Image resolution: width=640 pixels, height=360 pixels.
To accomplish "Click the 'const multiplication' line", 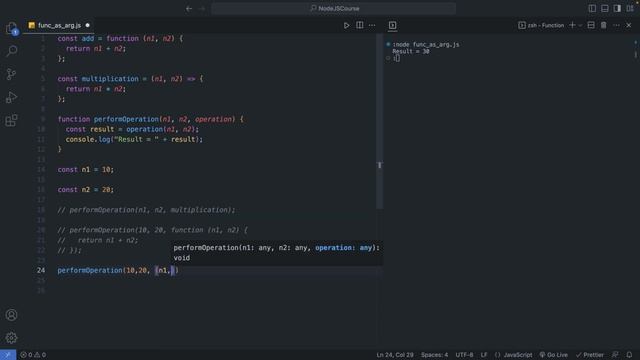I will [x=130, y=79].
